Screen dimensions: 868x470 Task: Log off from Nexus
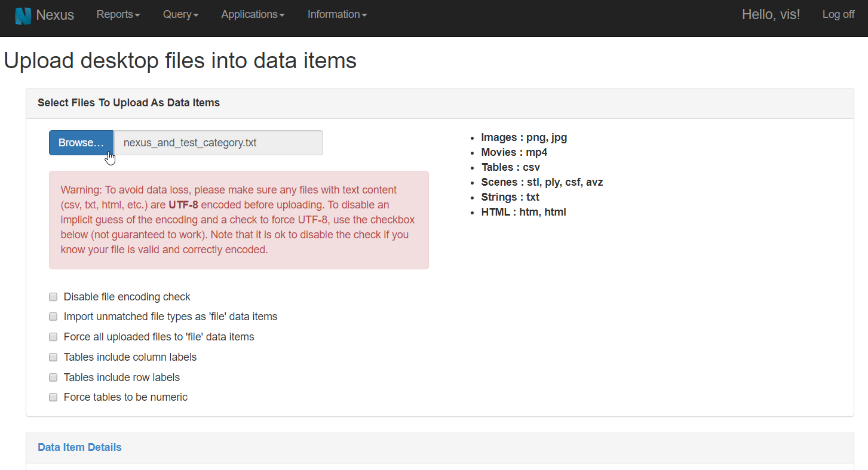point(838,14)
